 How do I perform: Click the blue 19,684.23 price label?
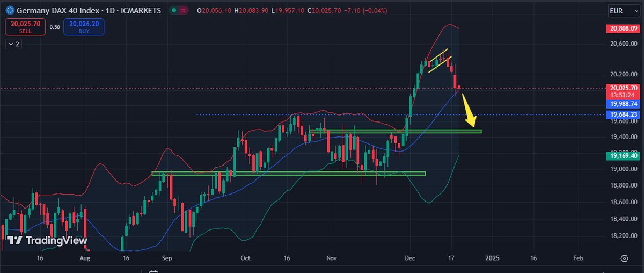coord(624,114)
